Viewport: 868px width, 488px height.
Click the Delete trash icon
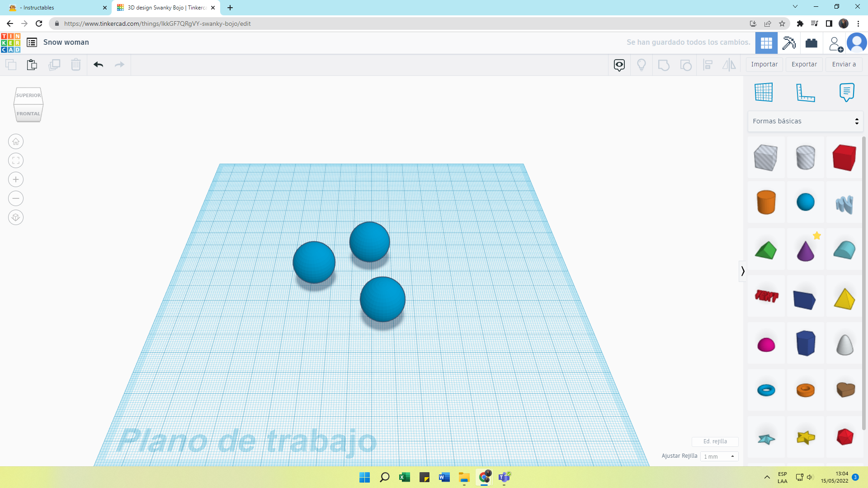click(76, 65)
